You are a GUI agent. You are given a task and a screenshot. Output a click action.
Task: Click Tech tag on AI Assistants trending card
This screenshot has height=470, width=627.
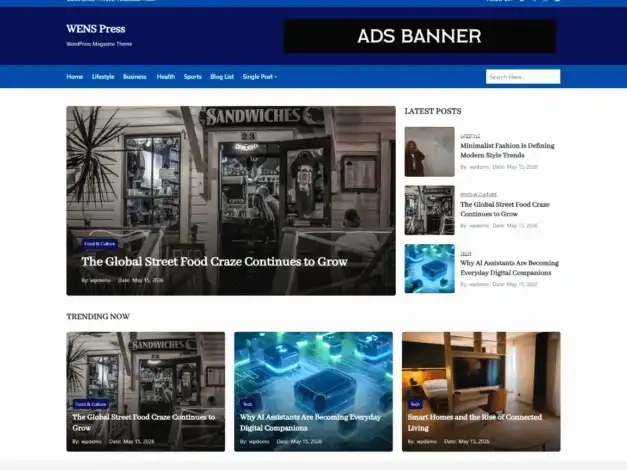(248, 404)
